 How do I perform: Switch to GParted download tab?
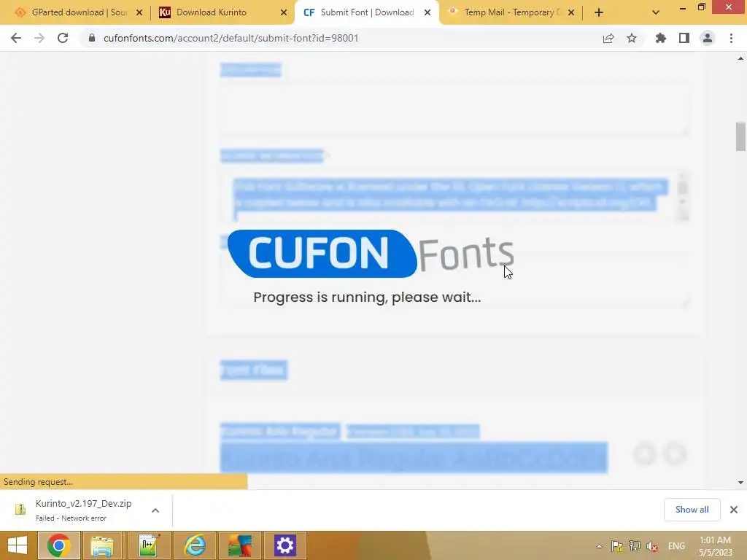tap(79, 12)
